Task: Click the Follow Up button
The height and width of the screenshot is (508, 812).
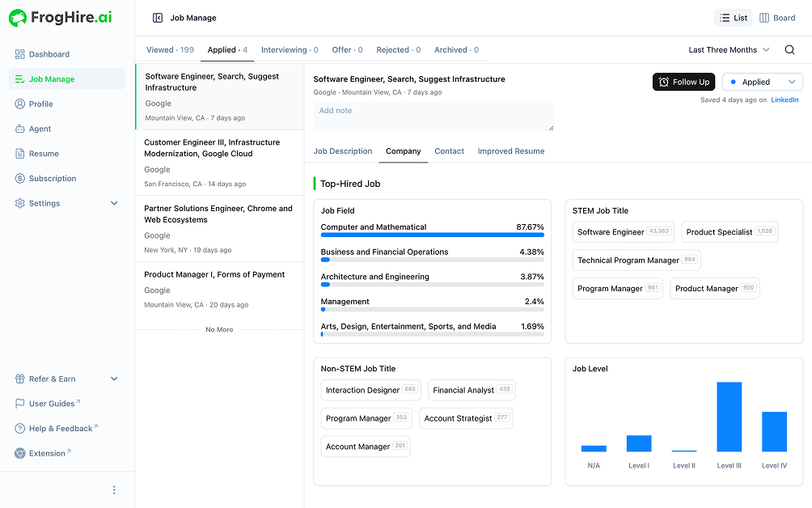Action: coord(683,82)
